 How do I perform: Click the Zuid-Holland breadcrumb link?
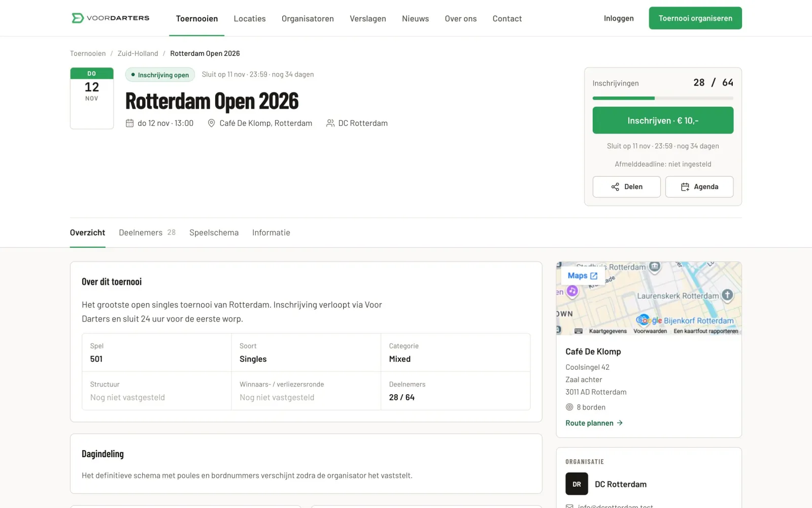[138, 53]
